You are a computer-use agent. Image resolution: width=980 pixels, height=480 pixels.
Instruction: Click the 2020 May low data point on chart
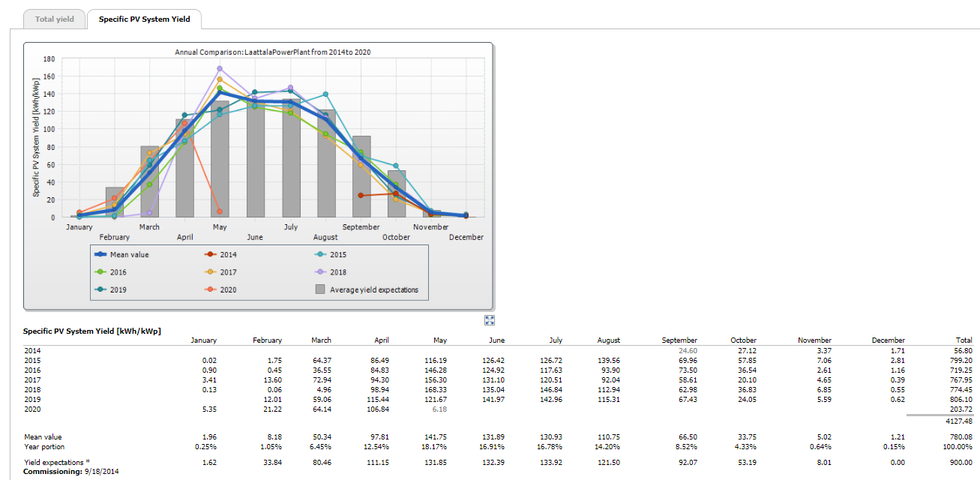(x=220, y=211)
